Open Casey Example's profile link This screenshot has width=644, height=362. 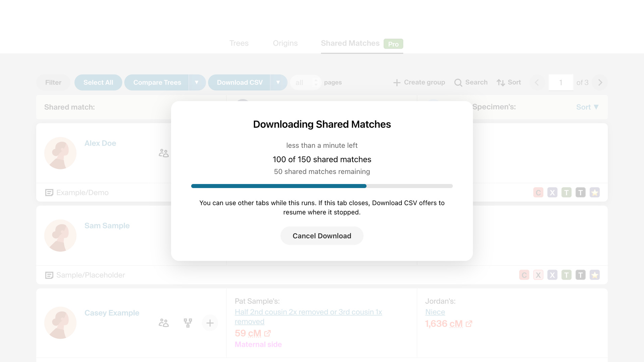[x=112, y=313]
